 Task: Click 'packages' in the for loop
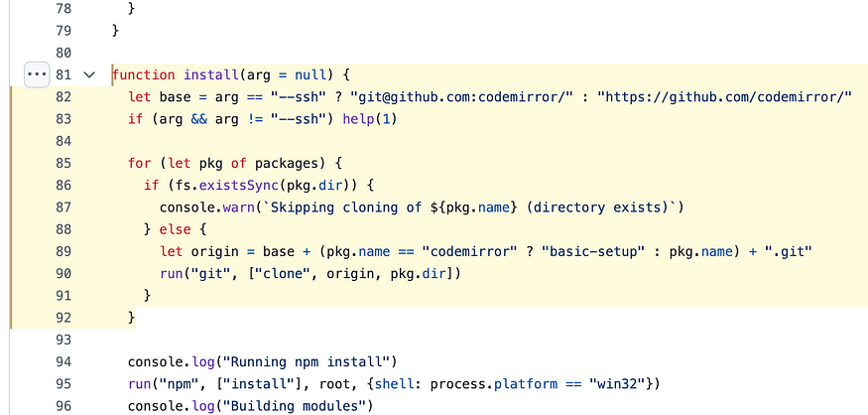(287, 164)
